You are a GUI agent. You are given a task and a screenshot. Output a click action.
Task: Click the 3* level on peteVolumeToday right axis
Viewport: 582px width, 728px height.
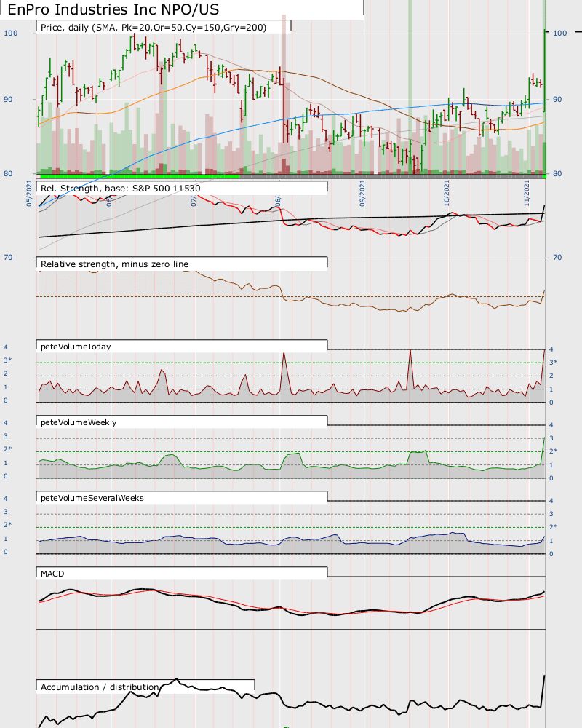click(553, 362)
